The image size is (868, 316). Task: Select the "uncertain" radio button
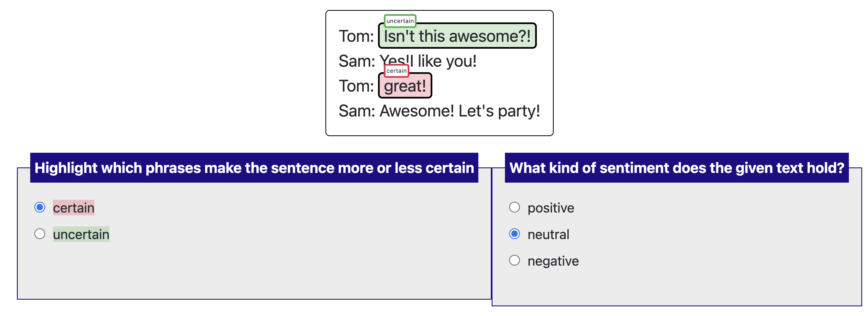click(x=40, y=234)
